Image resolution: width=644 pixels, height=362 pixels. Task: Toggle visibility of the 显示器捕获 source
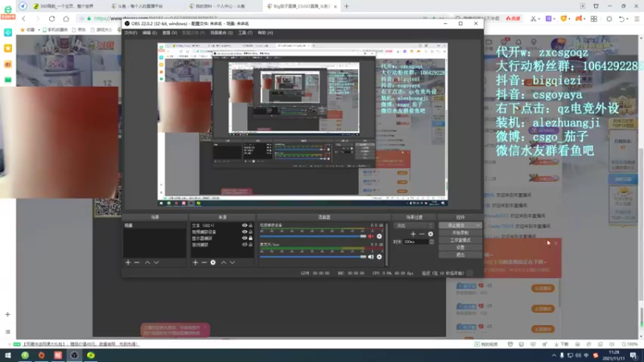245,238
